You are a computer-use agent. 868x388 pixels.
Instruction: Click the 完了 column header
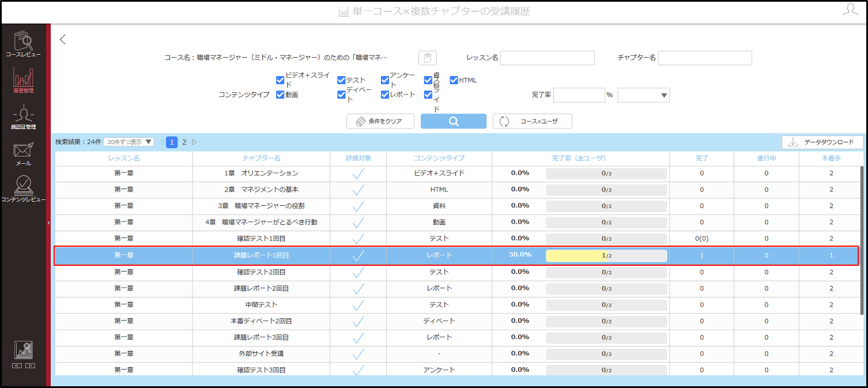[x=701, y=158]
